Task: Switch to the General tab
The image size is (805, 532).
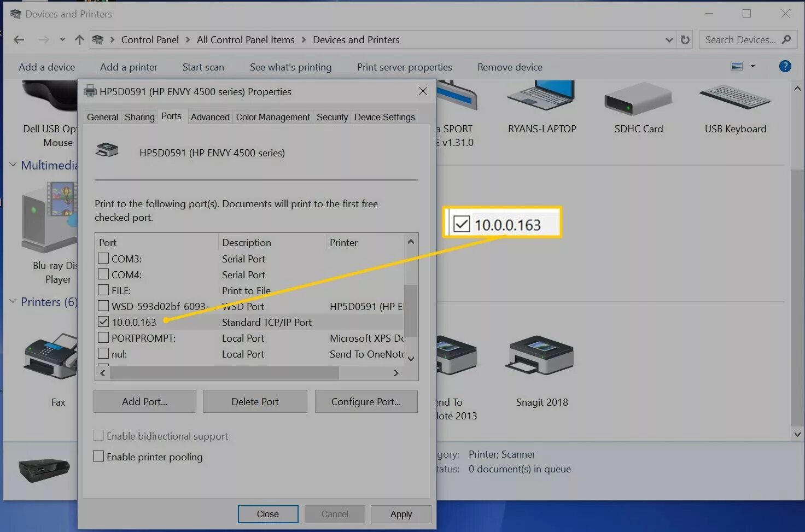Action: tap(102, 117)
